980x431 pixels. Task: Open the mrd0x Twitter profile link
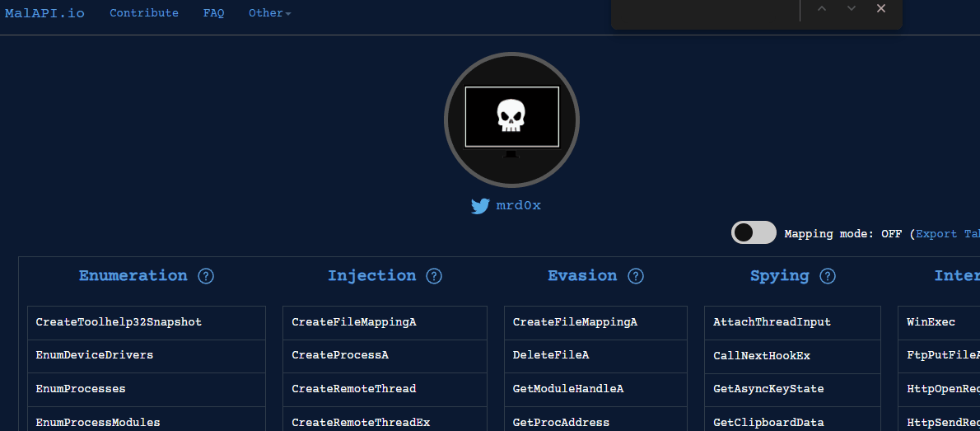click(x=518, y=205)
